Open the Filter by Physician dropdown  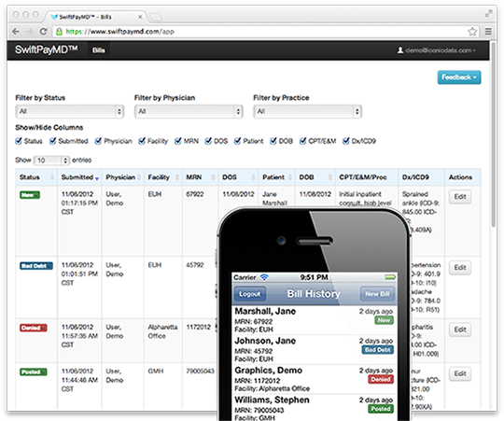(189, 111)
